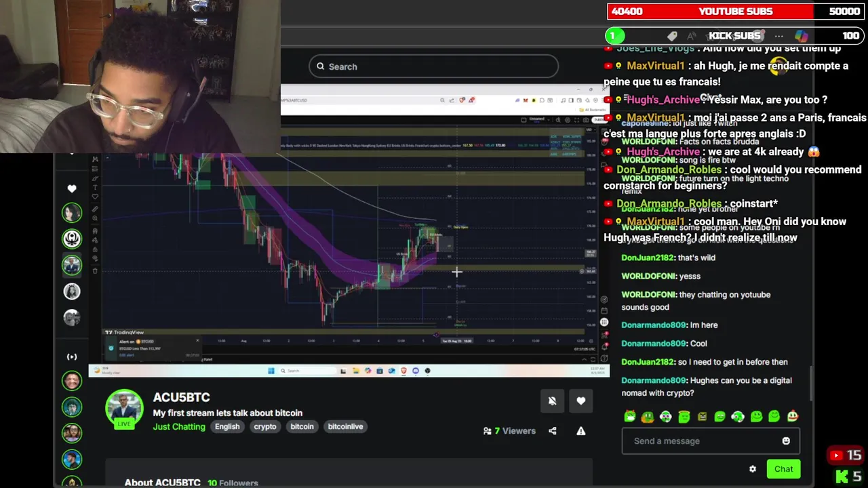
Task: Click the Windows taskbar Search box
Action: pos(307,371)
